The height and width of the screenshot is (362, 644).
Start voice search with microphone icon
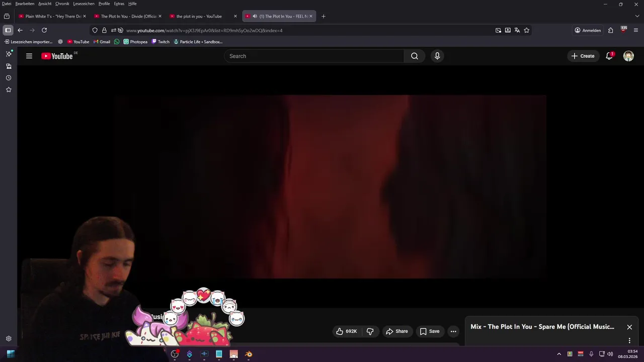point(437,56)
